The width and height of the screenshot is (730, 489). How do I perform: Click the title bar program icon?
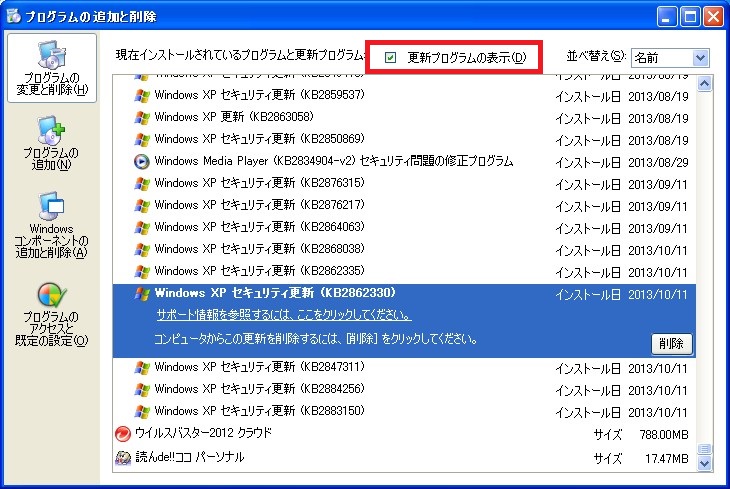[x=14, y=16]
